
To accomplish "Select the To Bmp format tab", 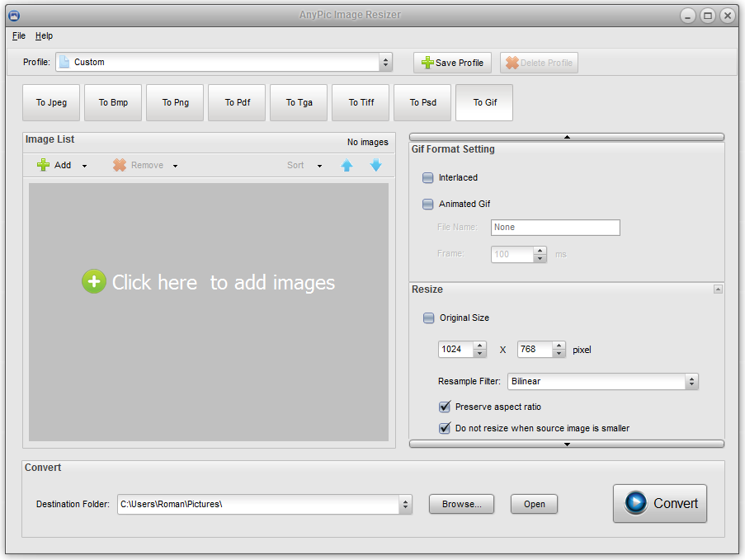I will [113, 102].
